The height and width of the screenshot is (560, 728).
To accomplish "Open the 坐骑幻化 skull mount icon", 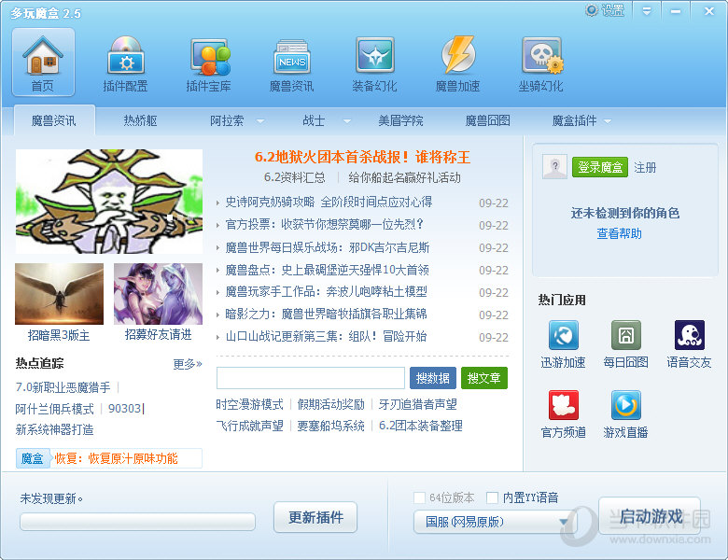I will click(541, 63).
